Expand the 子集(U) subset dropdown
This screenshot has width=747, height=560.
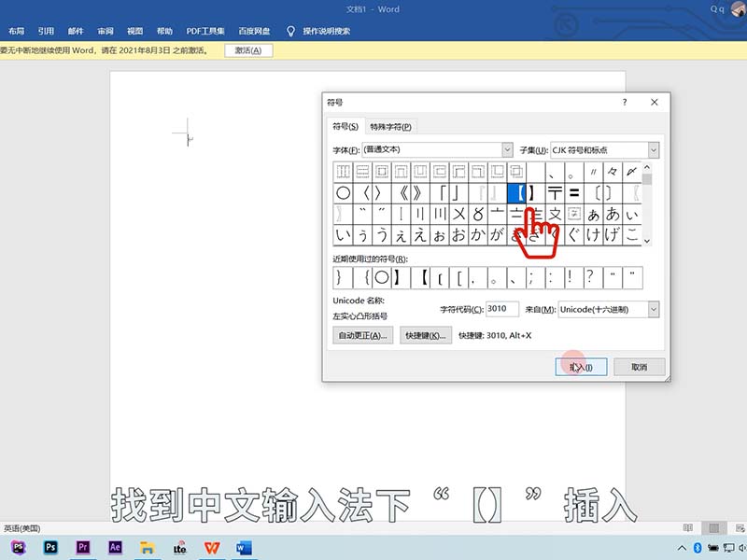click(654, 150)
